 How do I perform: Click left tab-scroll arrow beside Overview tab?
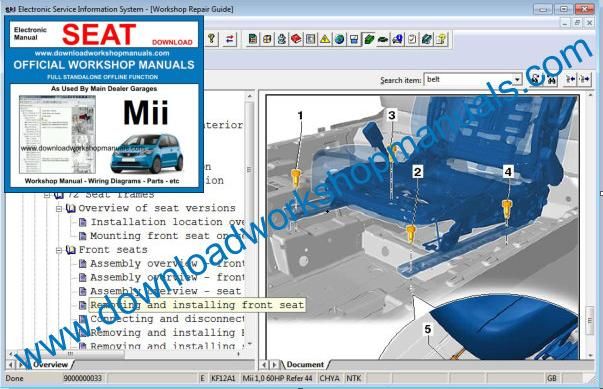click(x=11, y=364)
